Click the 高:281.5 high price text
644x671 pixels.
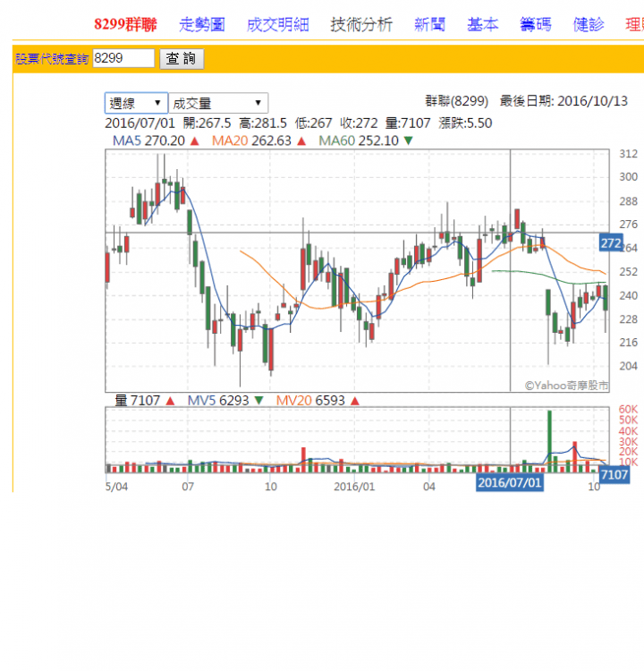tap(263, 123)
